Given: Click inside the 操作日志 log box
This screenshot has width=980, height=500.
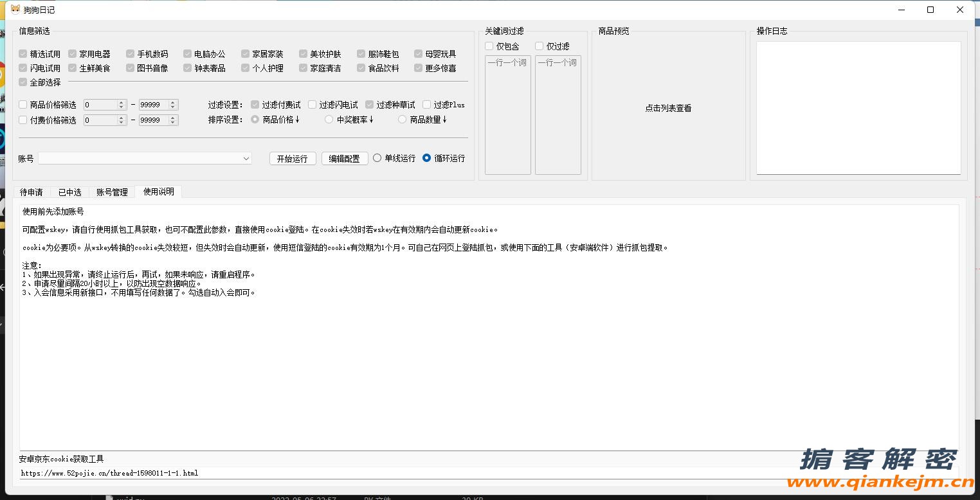Looking at the screenshot, I should [858, 108].
